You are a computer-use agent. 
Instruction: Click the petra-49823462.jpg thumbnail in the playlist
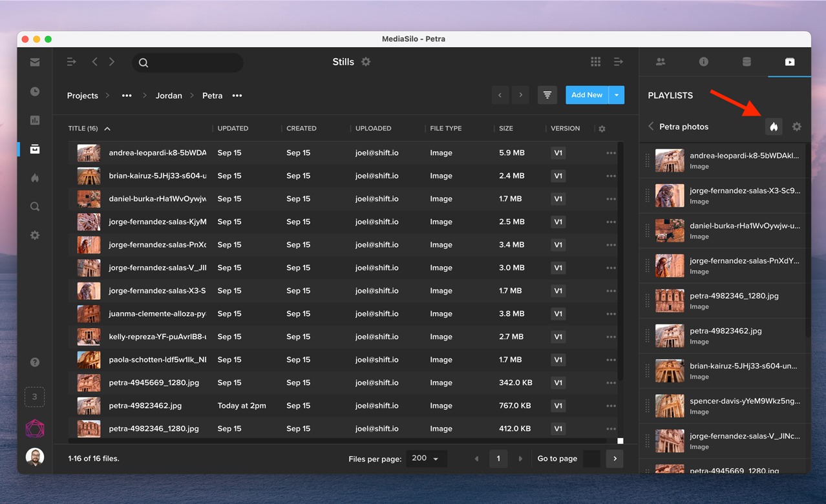(x=669, y=336)
